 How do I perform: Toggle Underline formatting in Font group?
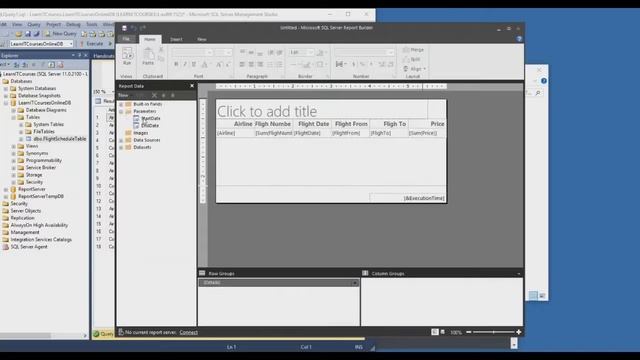click(x=194, y=64)
